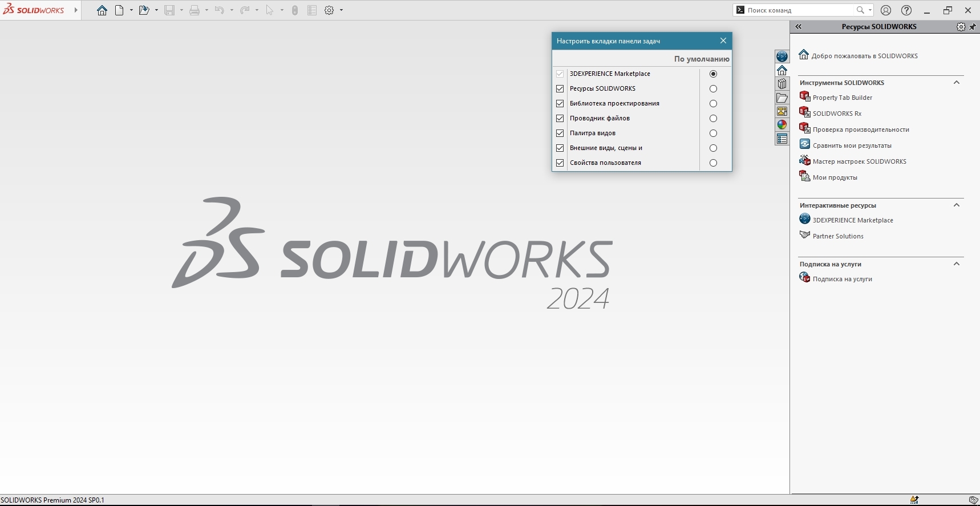
Task: Open Мастер настроек SOLIDWORKS
Action: click(x=853, y=161)
